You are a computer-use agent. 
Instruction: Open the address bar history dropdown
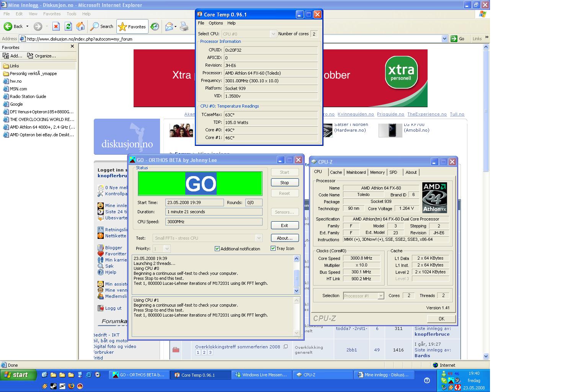point(444,39)
